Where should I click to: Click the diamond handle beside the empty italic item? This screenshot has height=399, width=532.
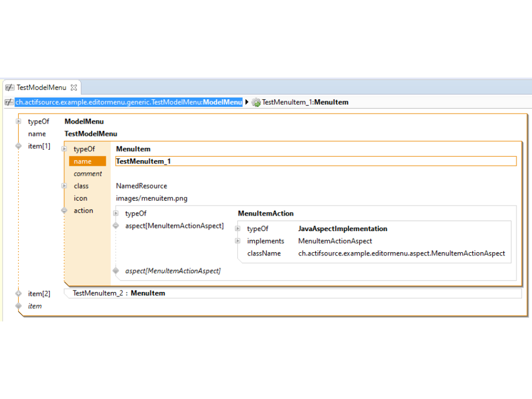(18, 306)
